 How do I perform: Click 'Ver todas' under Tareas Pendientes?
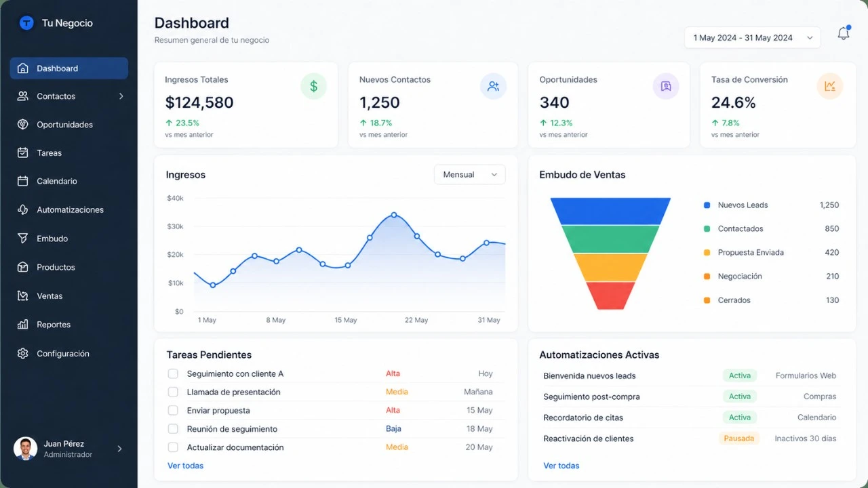pos(185,466)
